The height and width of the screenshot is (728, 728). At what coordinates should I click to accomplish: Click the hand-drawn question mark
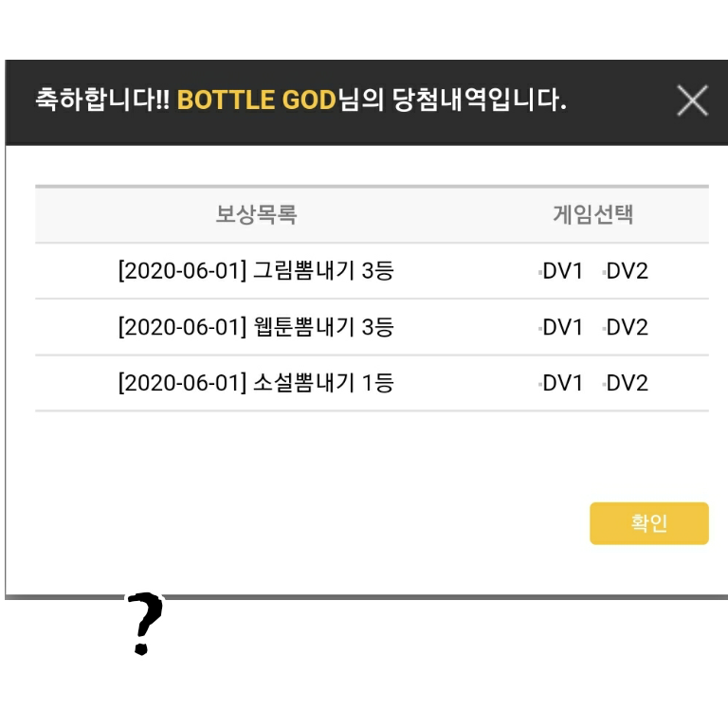click(x=145, y=624)
